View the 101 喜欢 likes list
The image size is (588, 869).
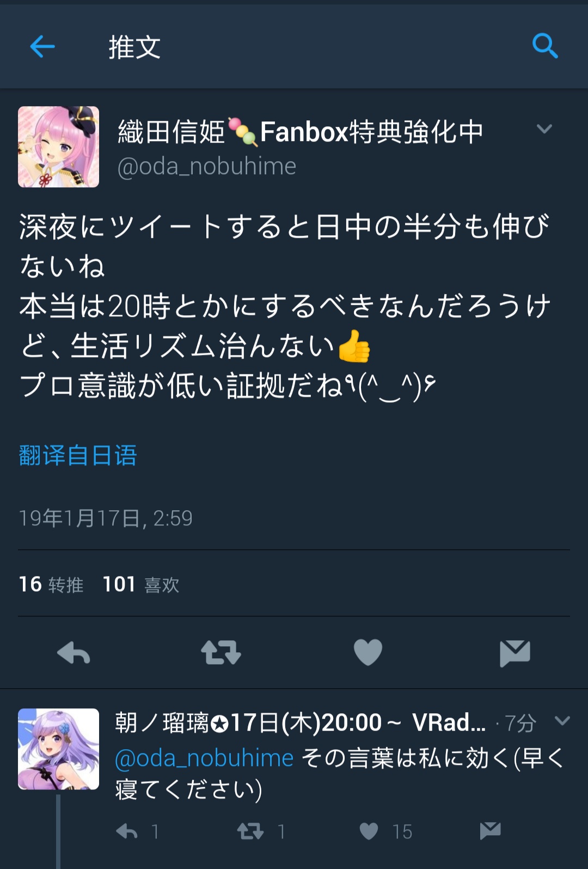[x=141, y=584]
